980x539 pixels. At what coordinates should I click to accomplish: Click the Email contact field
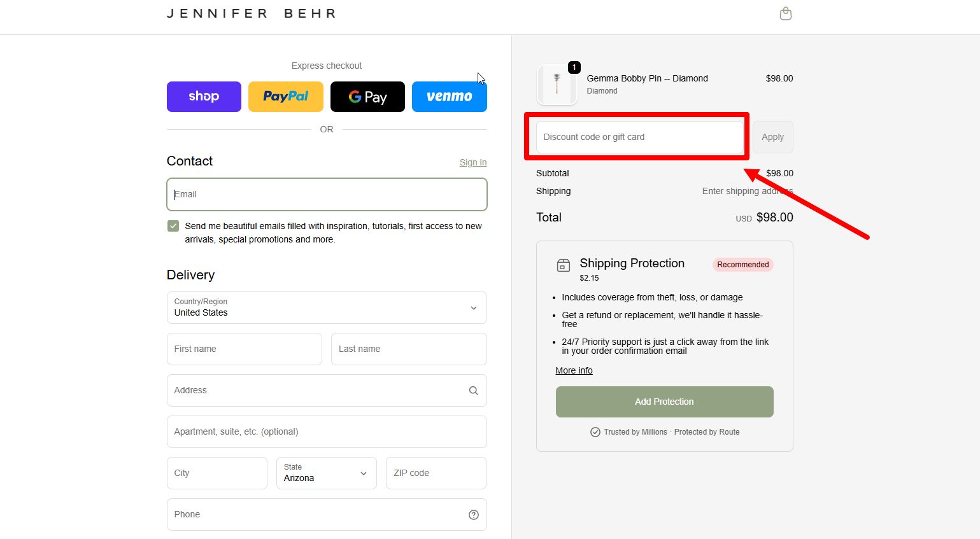327,194
